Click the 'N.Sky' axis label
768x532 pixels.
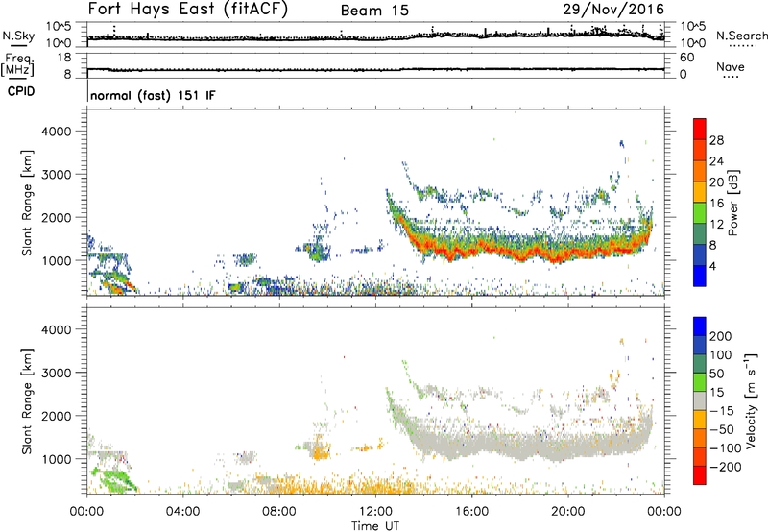(x=18, y=36)
